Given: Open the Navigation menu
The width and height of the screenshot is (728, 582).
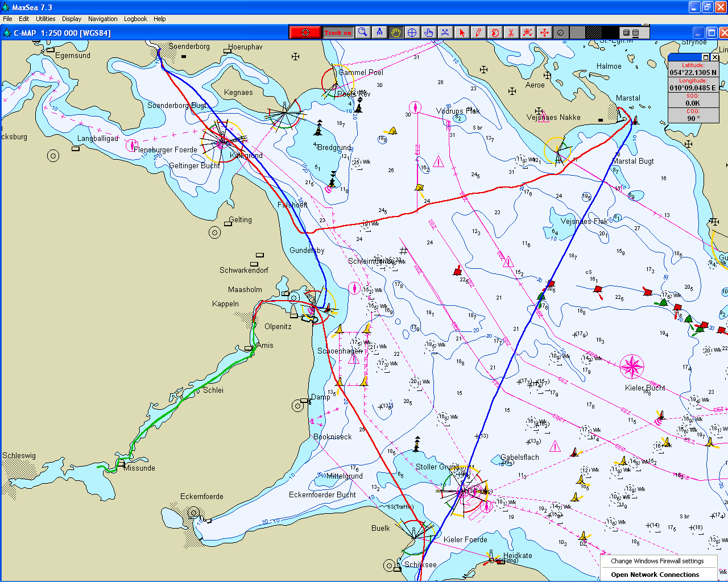Looking at the screenshot, I should [103, 19].
